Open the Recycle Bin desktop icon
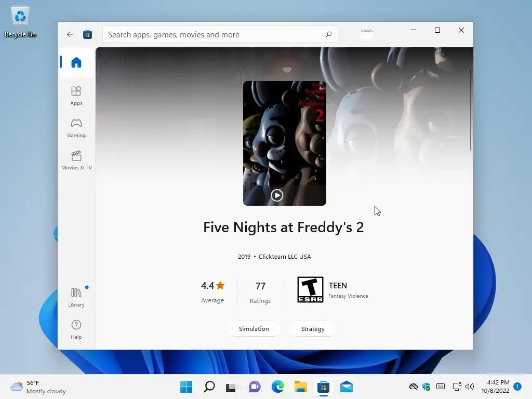532x399 pixels. coord(20,21)
